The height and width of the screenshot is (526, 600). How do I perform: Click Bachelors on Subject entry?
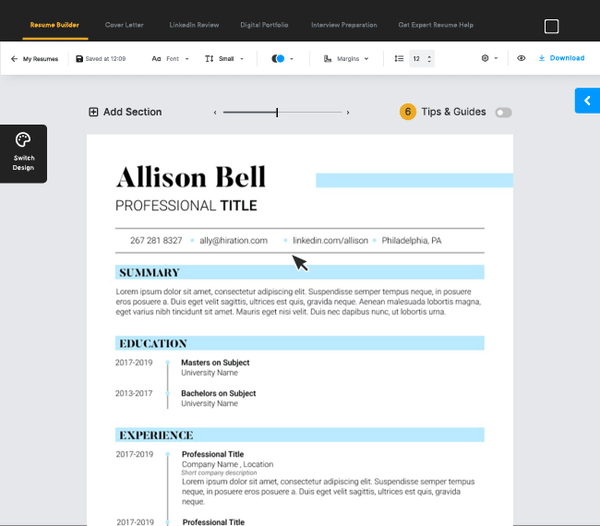click(x=218, y=393)
